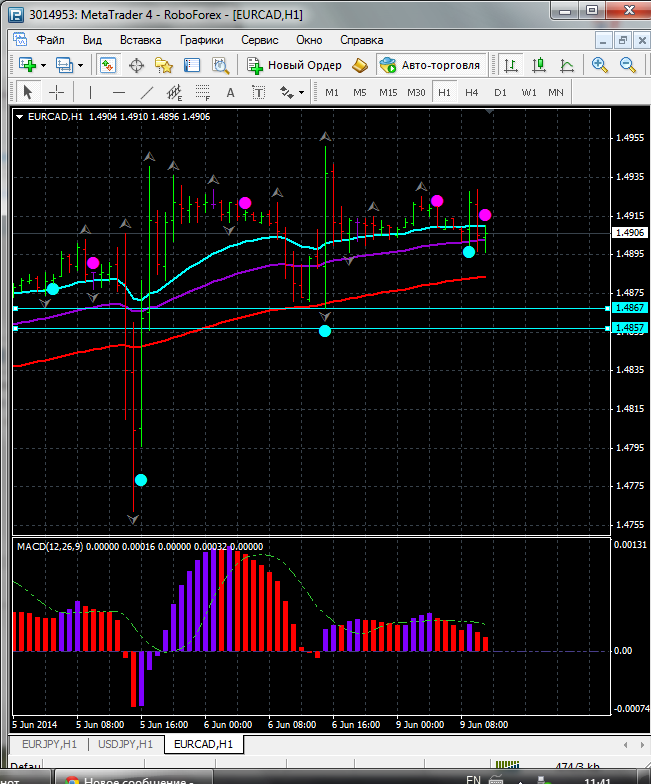The height and width of the screenshot is (784, 660).
Task: Open the profiles dropdown arrow
Action: click(80, 65)
